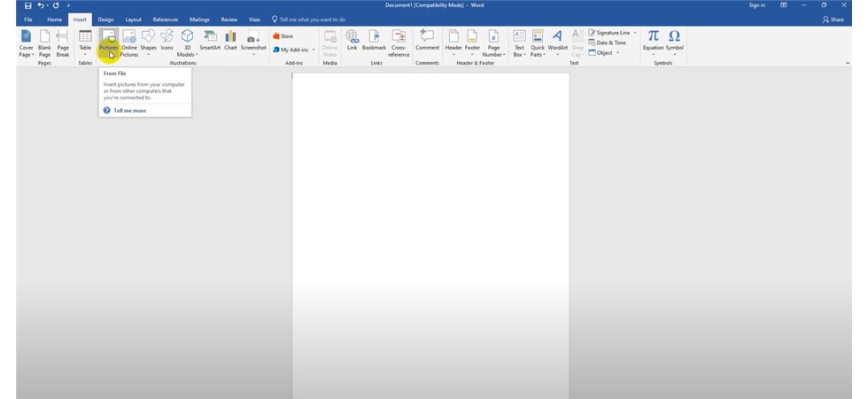
Task: Expand the My Add-ins dropdown
Action: pyautogui.click(x=296, y=50)
